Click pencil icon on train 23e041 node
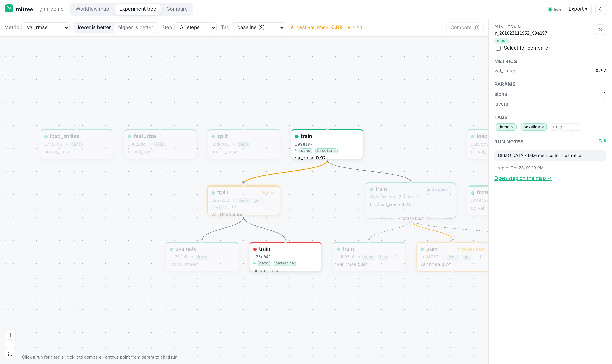Viewport: 612px width, 364px height. [255, 263]
